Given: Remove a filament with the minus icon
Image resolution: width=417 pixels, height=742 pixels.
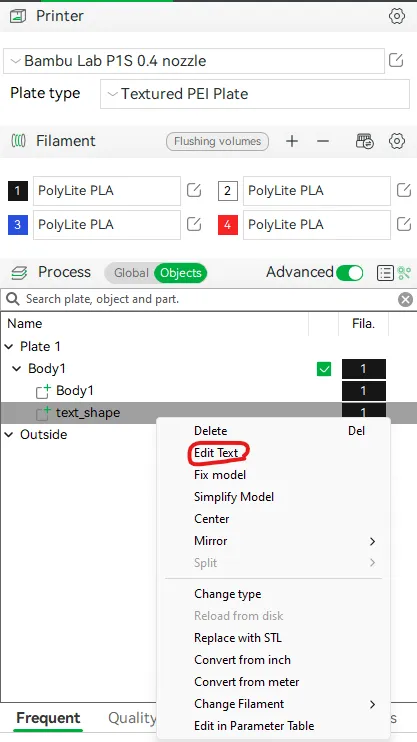Looking at the screenshot, I should point(323,141).
